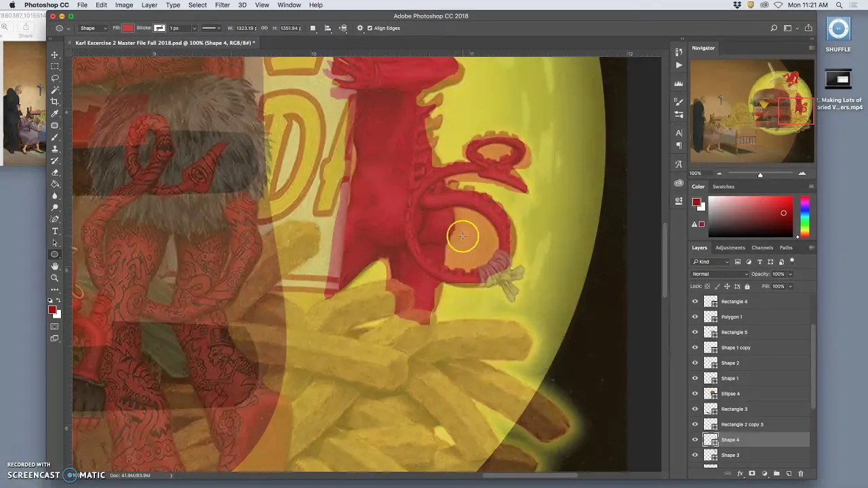Open the Character panel icon
Screen dimensions: 868x488
click(679, 133)
